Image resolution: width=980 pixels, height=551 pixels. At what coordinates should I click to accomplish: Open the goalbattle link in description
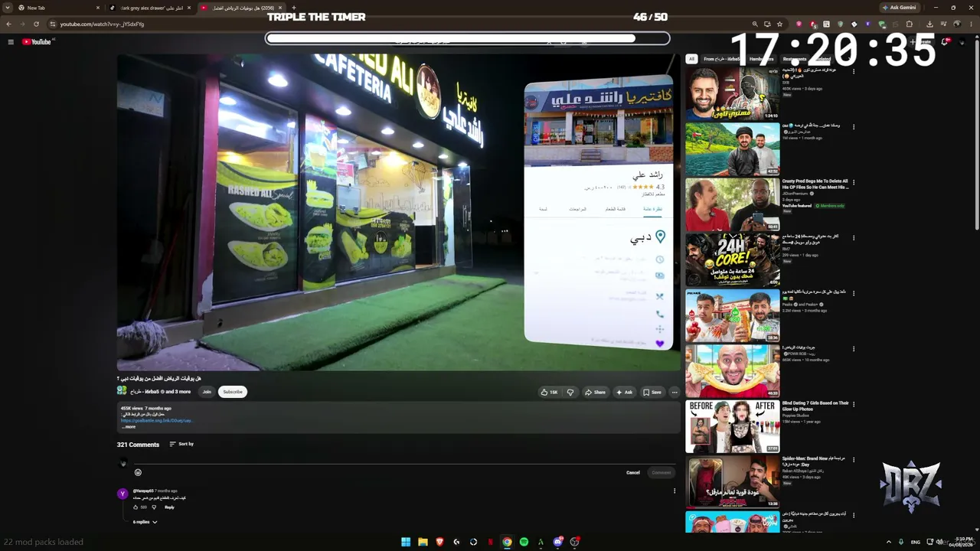coord(156,420)
